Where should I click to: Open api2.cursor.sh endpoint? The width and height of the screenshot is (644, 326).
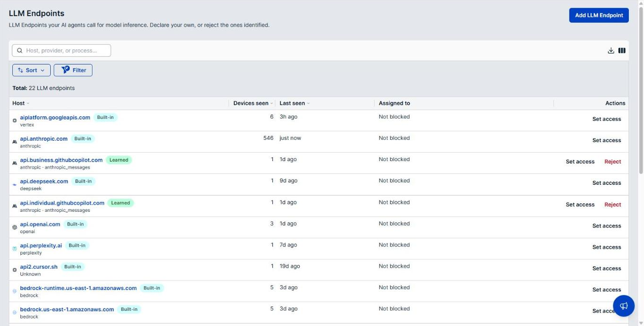coord(39,267)
